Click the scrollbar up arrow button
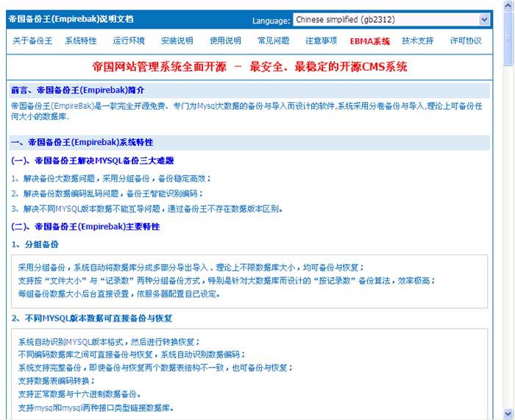 click(x=508, y=5)
